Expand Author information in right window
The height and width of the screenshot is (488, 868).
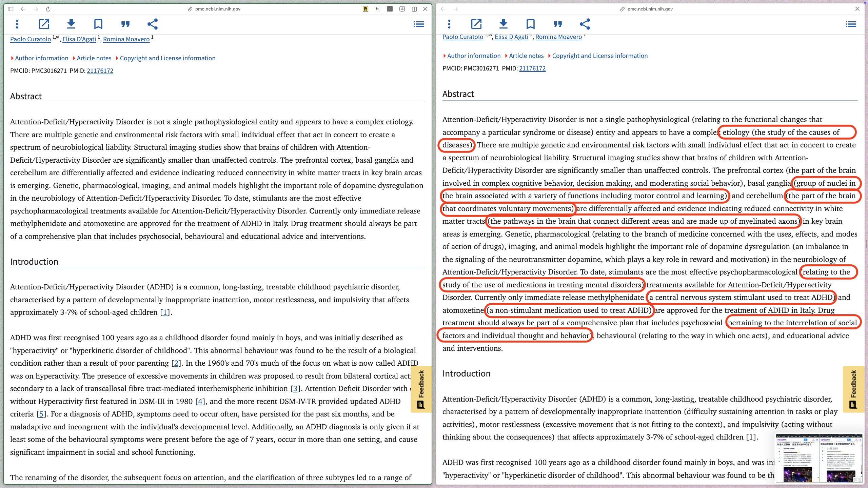coord(472,56)
